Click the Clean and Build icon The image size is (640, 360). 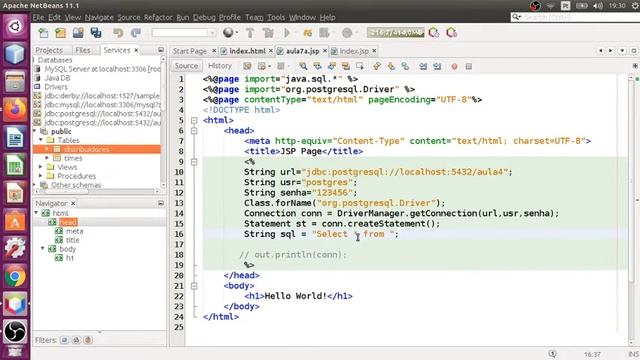pos(268,33)
